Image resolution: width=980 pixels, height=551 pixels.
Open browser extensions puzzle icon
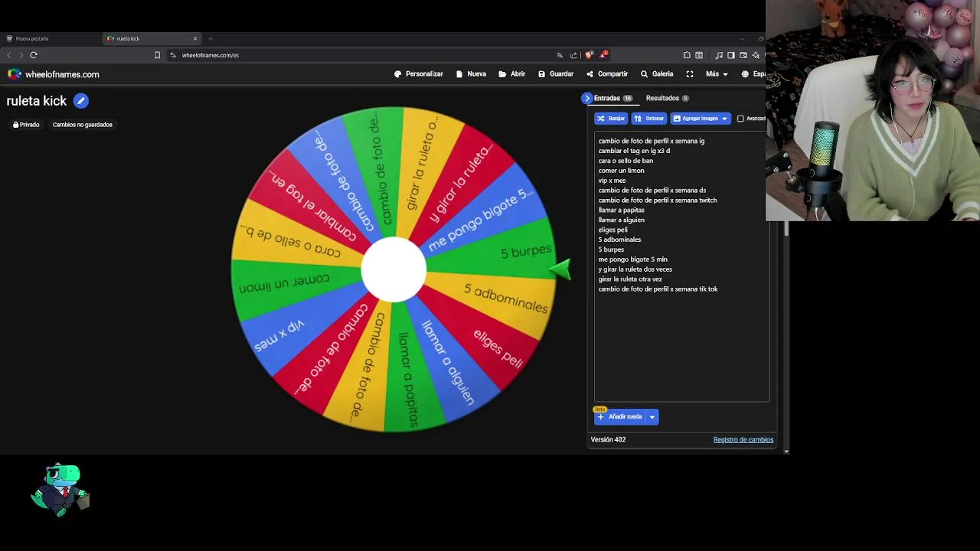[x=687, y=55]
